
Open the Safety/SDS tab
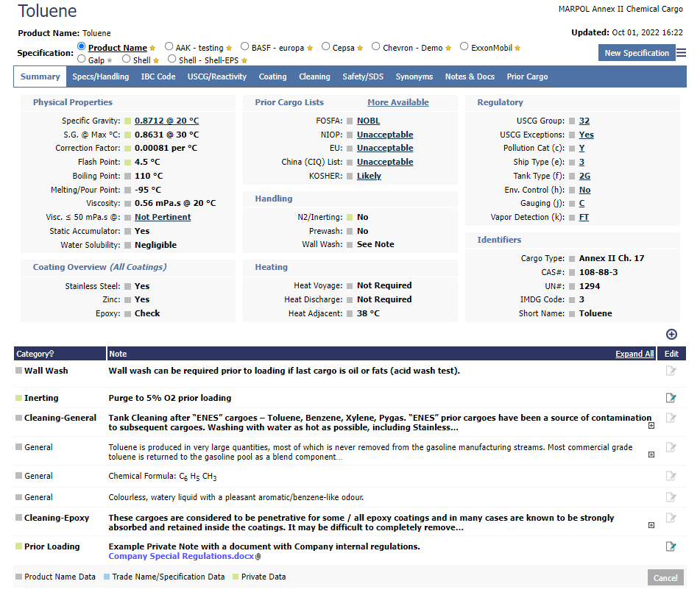(363, 76)
